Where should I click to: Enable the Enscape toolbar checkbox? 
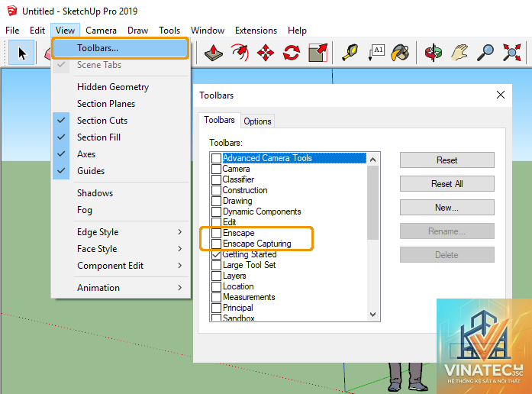point(216,233)
